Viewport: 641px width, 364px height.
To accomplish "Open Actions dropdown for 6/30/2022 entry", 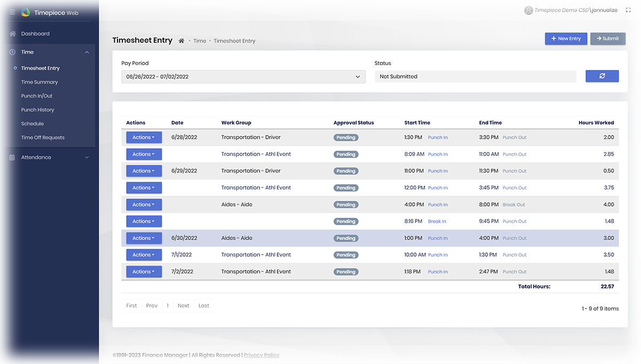I will 144,238.
